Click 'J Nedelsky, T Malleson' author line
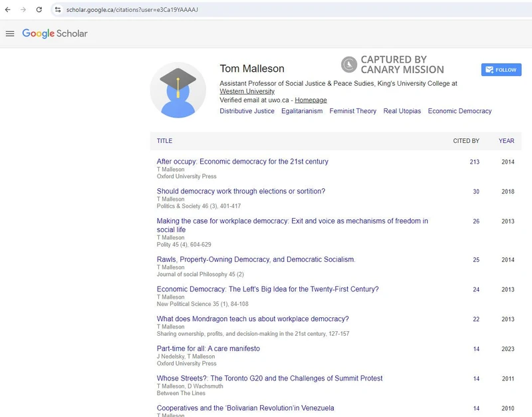The height and width of the screenshot is (417, 532). [186, 356]
